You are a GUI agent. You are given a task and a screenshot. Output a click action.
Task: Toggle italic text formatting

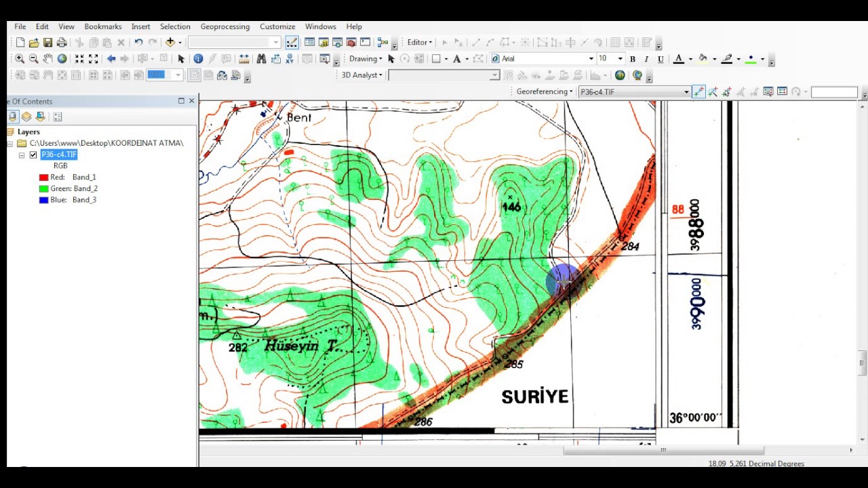[x=646, y=59]
